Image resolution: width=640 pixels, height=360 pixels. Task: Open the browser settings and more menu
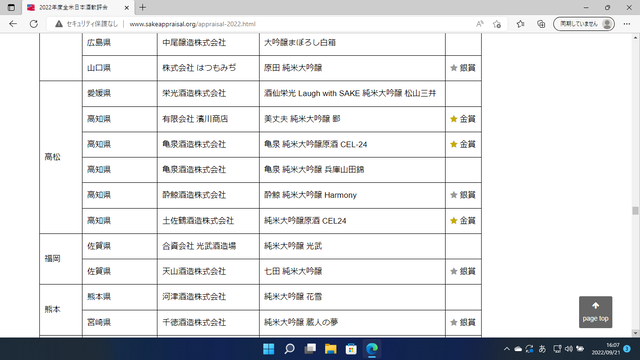[627, 24]
